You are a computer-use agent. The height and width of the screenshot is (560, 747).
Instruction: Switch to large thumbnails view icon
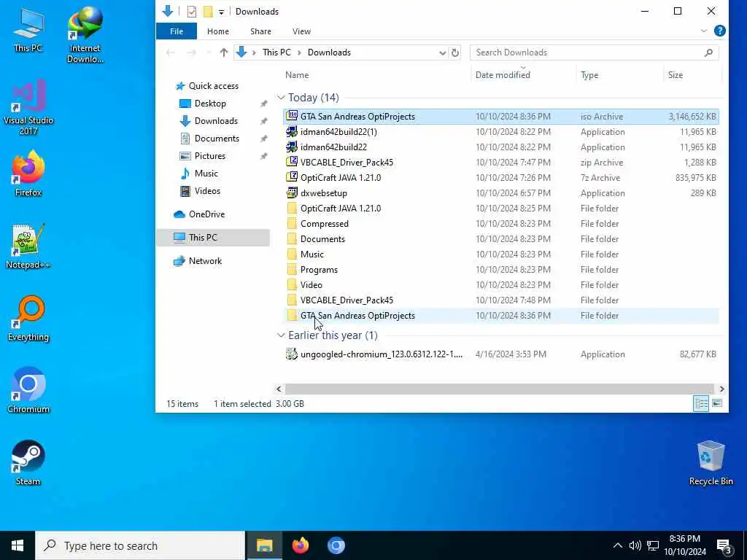(717, 404)
